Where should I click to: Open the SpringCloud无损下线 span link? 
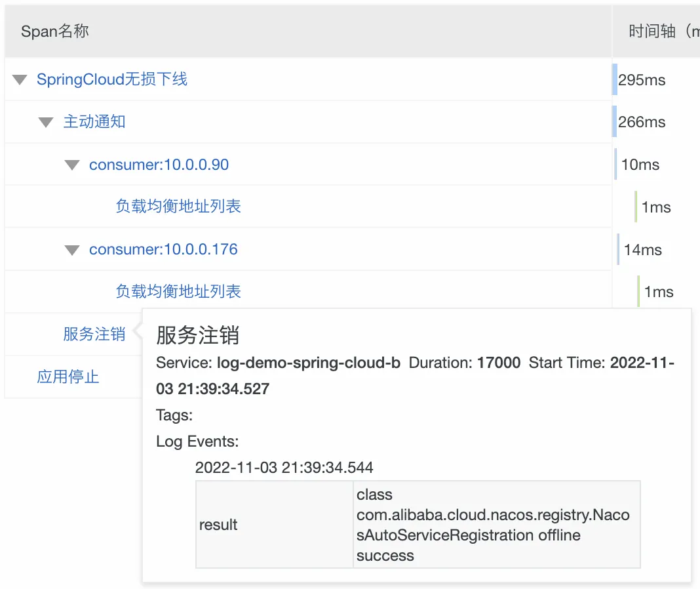[112, 79]
